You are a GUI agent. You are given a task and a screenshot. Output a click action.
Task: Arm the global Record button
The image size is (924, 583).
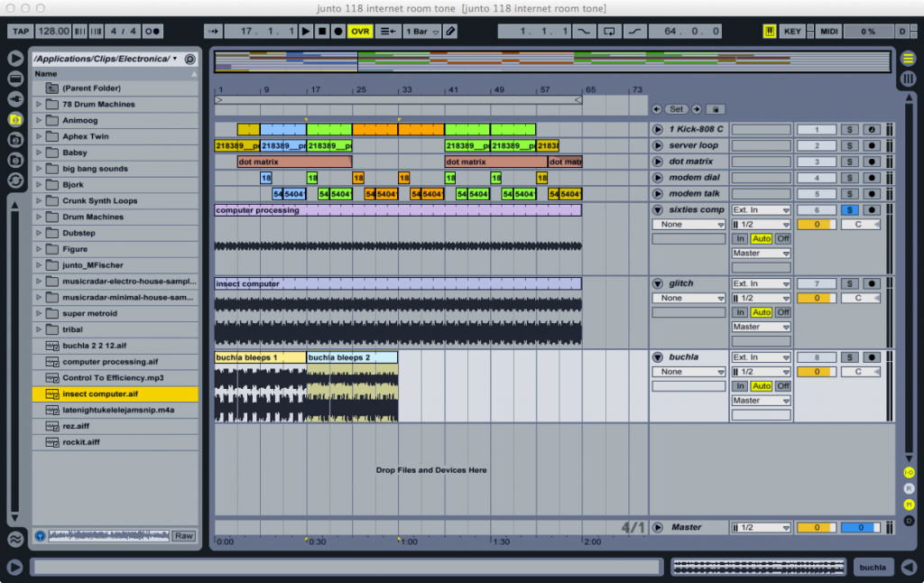[338, 32]
